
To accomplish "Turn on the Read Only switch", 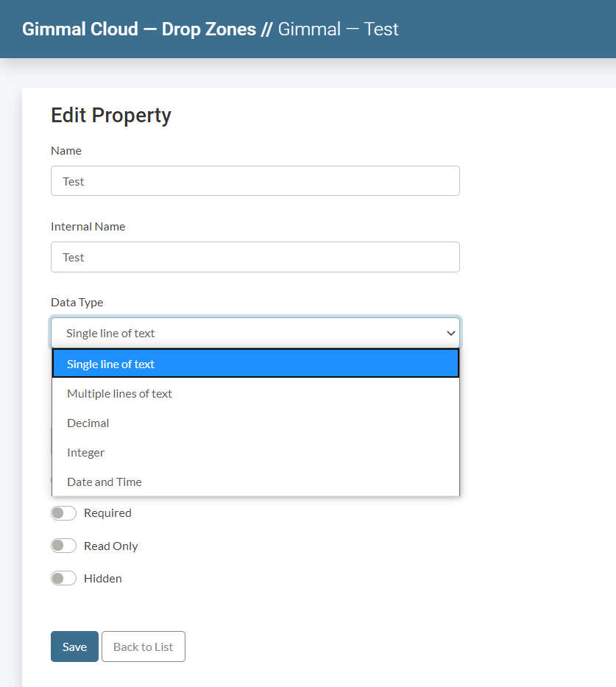I will pos(64,546).
